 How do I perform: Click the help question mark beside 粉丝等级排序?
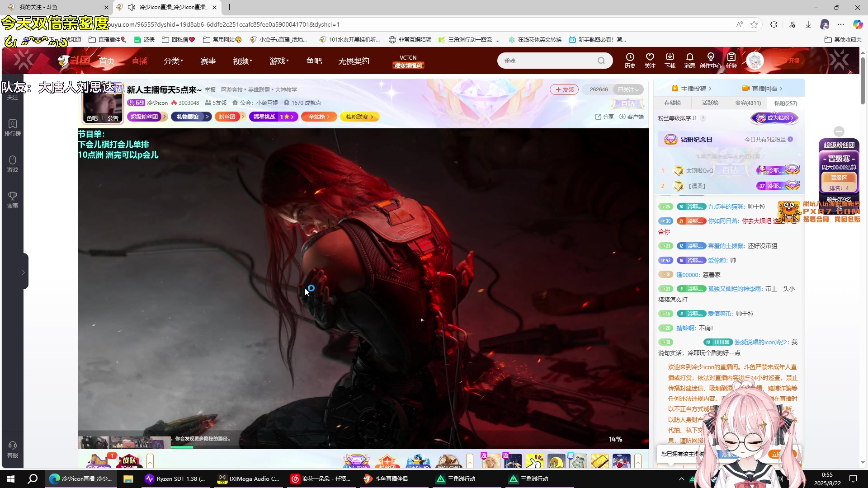(703, 118)
